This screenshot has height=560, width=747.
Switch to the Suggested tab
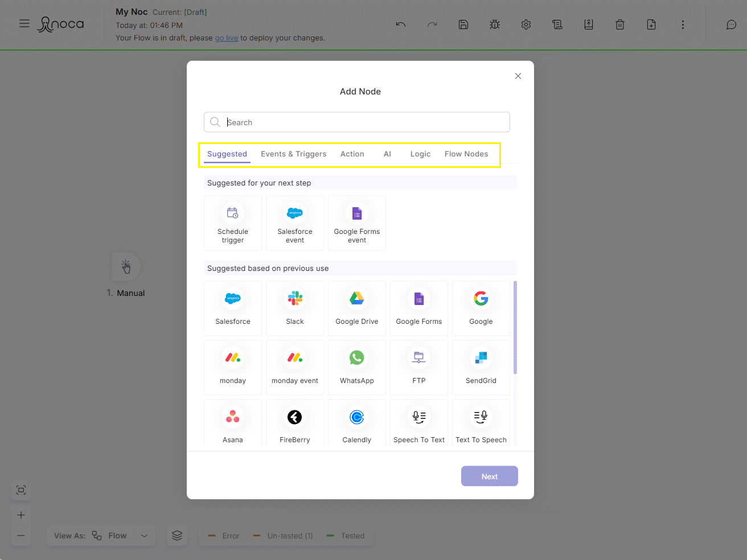227,154
